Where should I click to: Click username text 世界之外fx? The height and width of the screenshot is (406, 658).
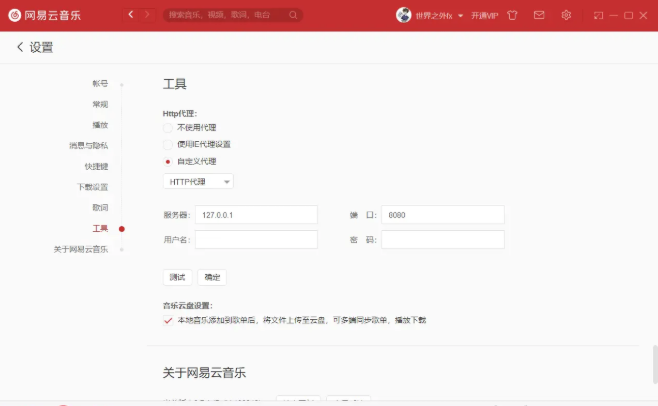click(434, 16)
